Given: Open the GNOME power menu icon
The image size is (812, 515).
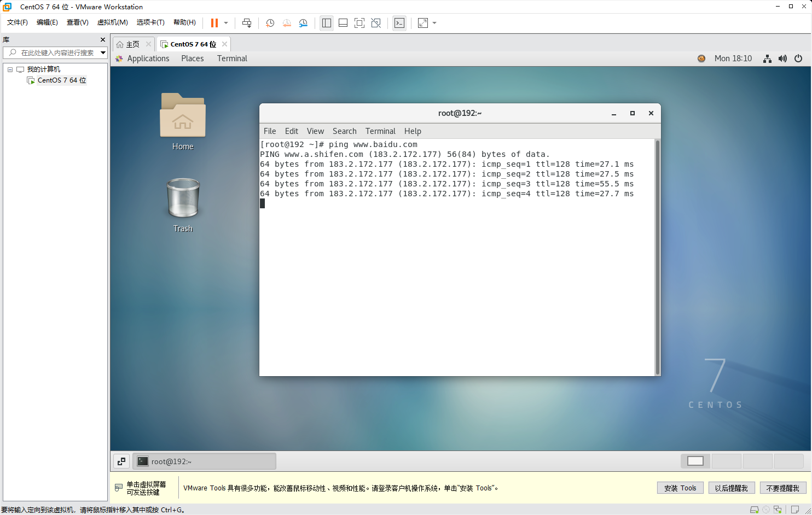Looking at the screenshot, I should pos(798,58).
